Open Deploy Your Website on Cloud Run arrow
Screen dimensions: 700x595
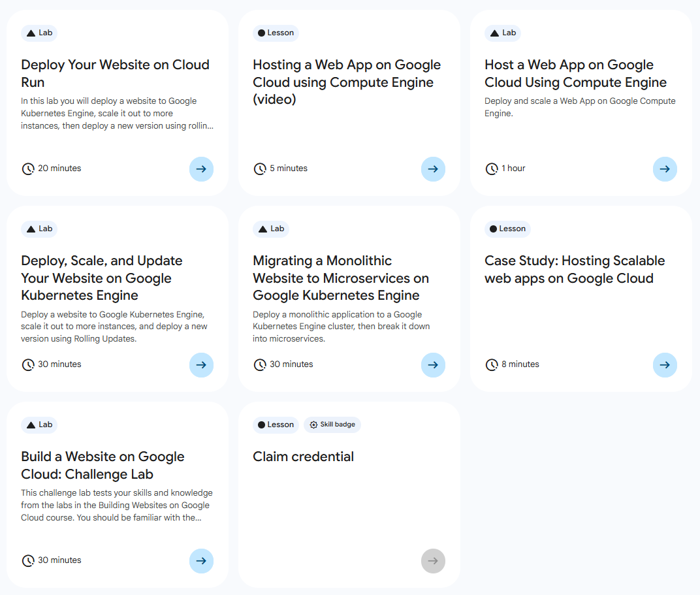point(201,169)
